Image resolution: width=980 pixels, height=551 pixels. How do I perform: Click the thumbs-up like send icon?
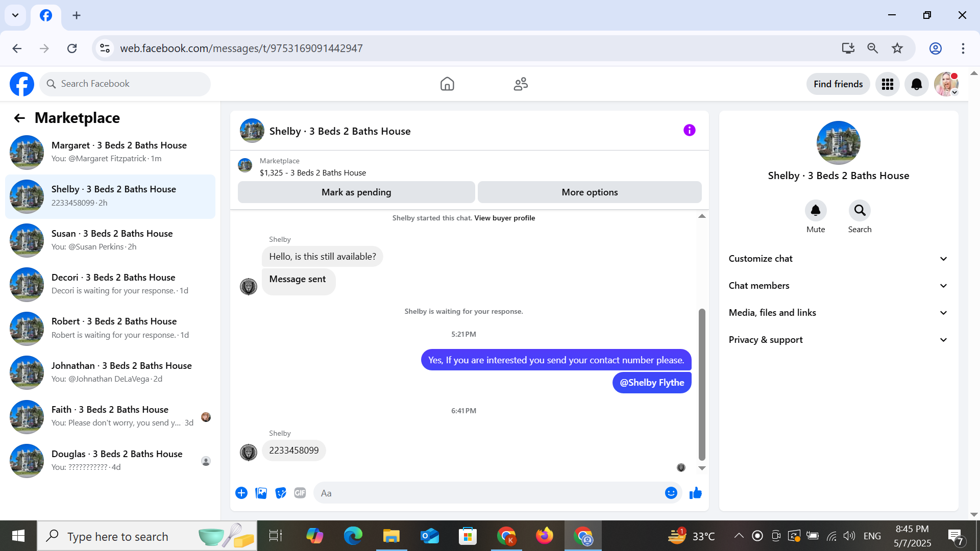coord(695,493)
